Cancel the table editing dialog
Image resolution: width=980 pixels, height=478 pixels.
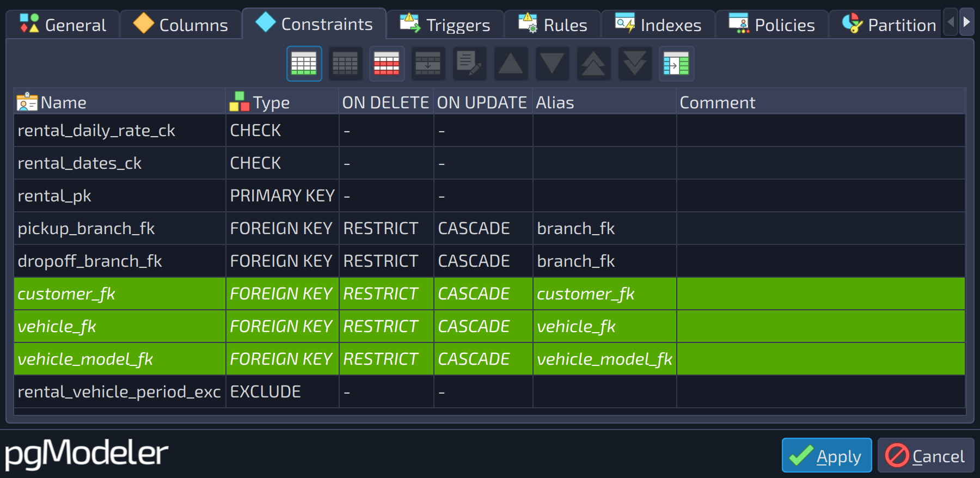click(926, 455)
